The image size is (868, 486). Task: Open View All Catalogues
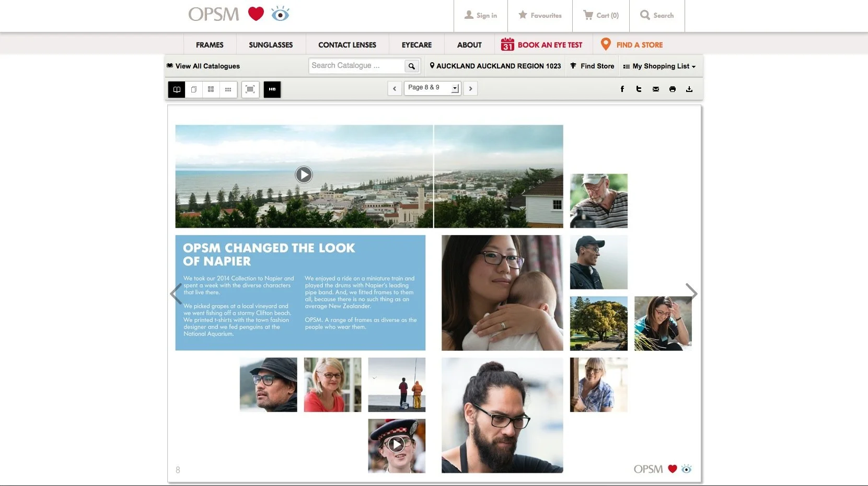click(203, 66)
